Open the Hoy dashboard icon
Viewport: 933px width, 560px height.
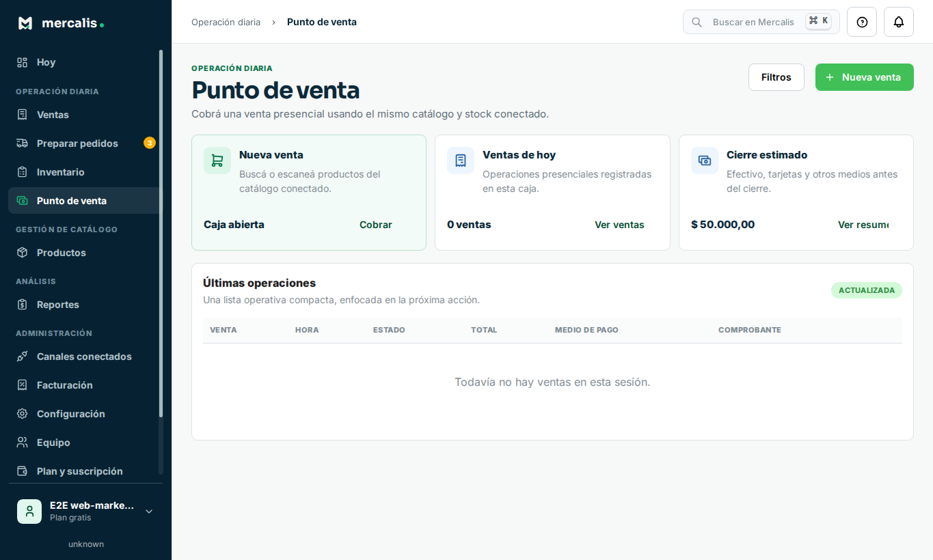point(23,62)
